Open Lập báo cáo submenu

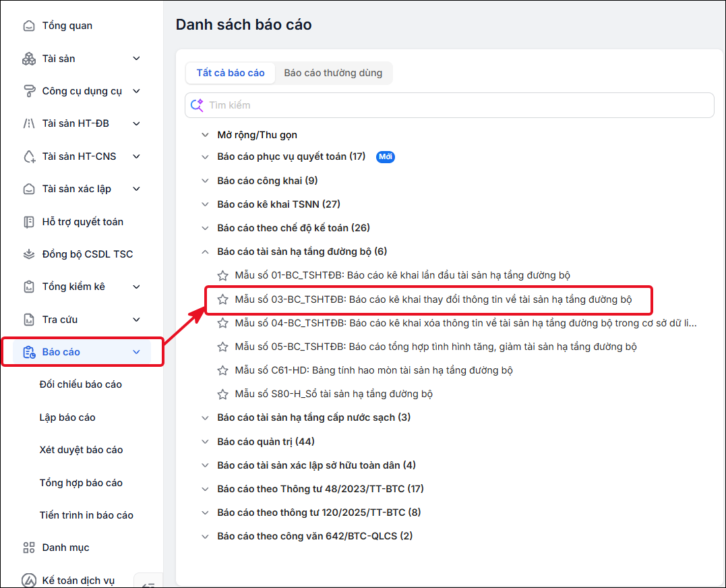67,417
